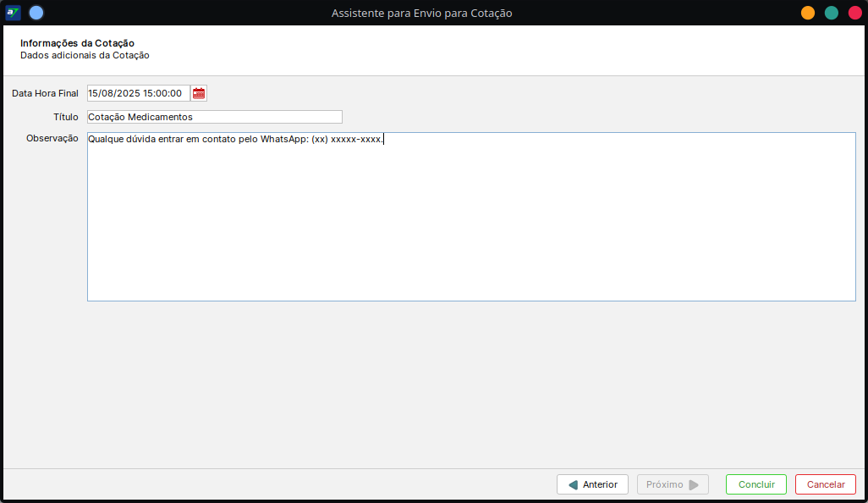Click into the Título text field
The width and height of the screenshot is (868, 503).
point(214,117)
